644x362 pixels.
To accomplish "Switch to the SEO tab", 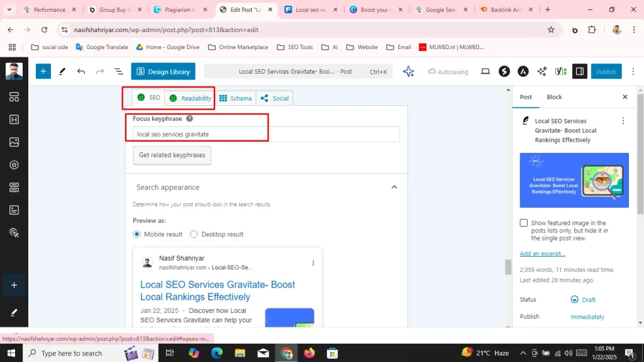I will point(148,98).
